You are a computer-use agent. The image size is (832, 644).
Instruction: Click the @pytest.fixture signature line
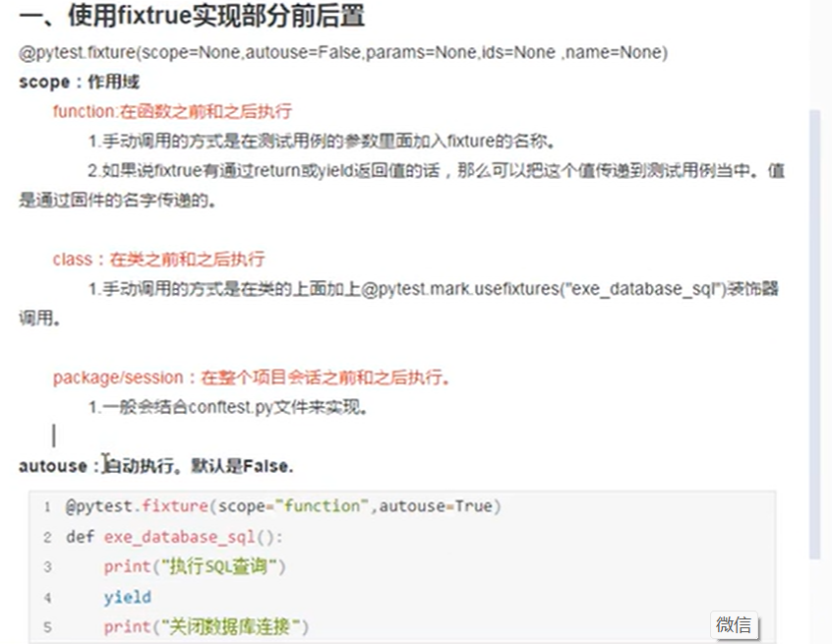(x=343, y=52)
